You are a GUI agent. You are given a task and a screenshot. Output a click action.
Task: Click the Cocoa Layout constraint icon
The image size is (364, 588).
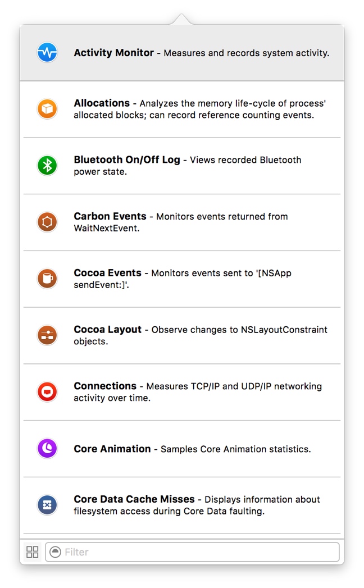click(x=47, y=335)
